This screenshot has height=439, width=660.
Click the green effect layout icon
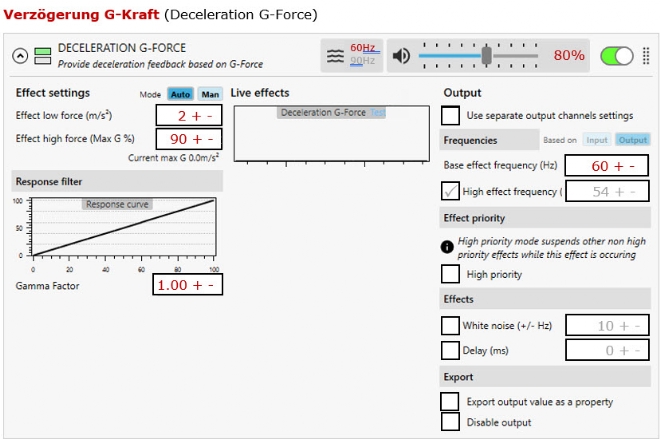(x=42, y=56)
